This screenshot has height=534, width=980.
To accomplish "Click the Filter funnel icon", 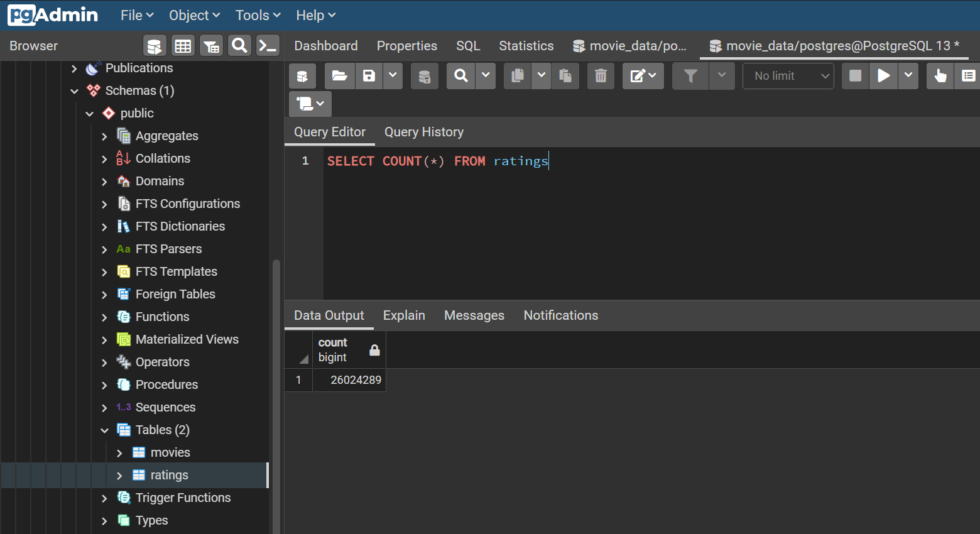I will tap(690, 76).
